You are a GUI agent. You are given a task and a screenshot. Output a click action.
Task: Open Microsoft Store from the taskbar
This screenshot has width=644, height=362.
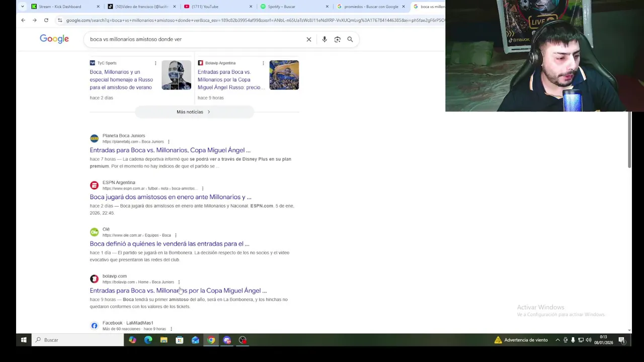pyautogui.click(x=180, y=340)
